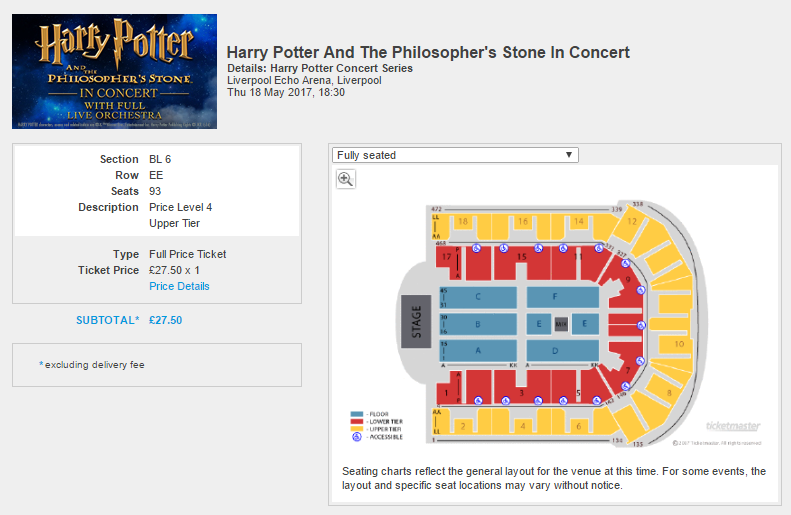The width and height of the screenshot is (791, 515).
Task: Select floor block D on seating map
Action: (562, 351)
